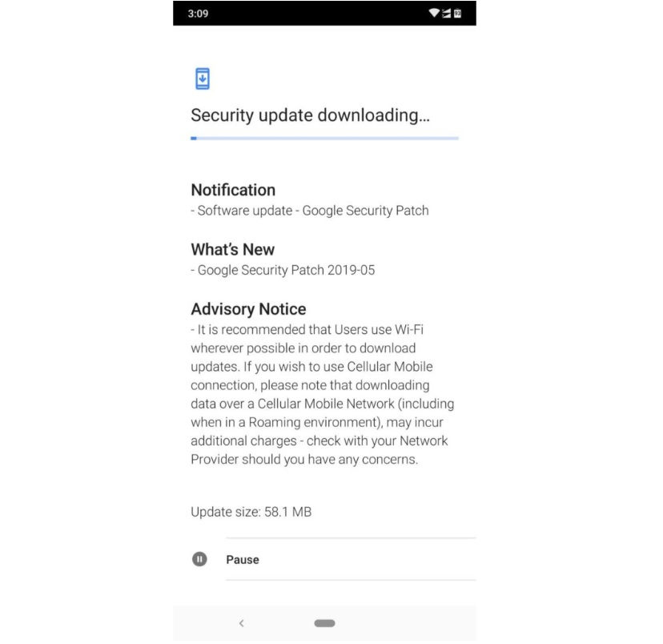Select the 'Security update downloading…' title
The width and height of the screenshot is (663, 644).
[x=310, y=115]
